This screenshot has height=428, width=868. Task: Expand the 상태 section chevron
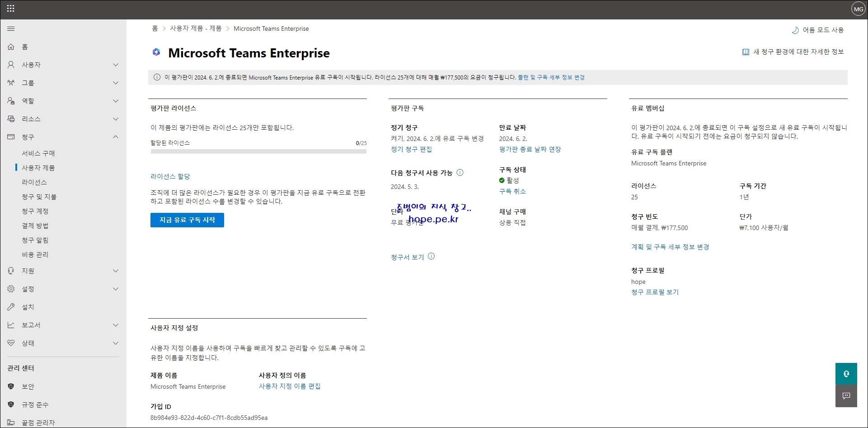(x=116, y=343)
